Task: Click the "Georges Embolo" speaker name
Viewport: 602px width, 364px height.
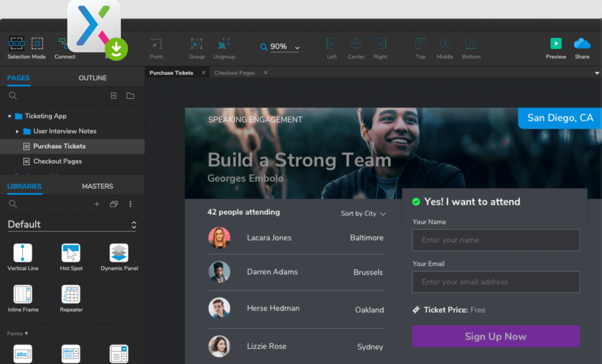Action: coord(245,178)
